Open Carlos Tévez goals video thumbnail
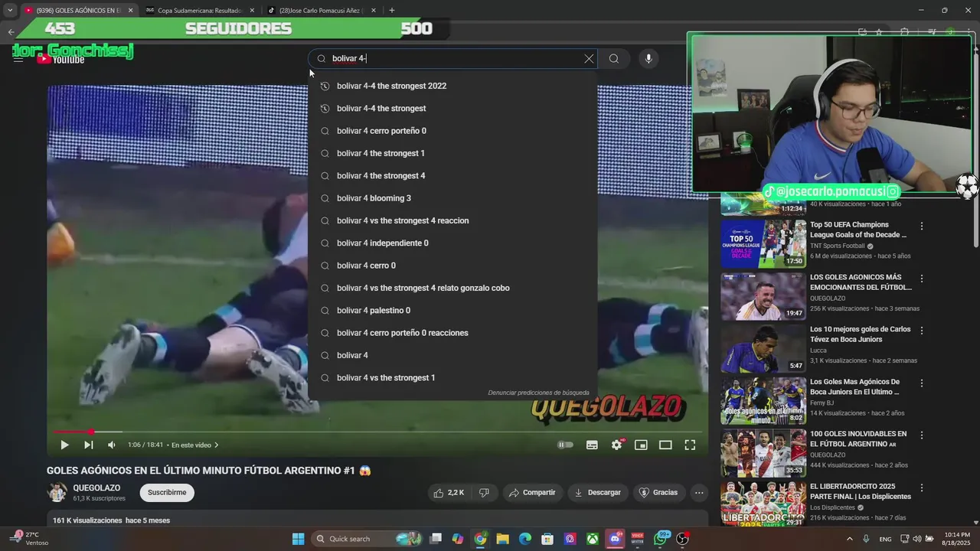 click(x=763, y=348)
